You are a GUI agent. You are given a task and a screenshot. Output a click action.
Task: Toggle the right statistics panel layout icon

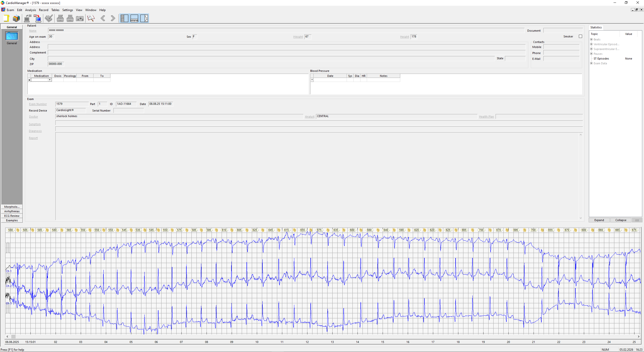tap(144, 18)
